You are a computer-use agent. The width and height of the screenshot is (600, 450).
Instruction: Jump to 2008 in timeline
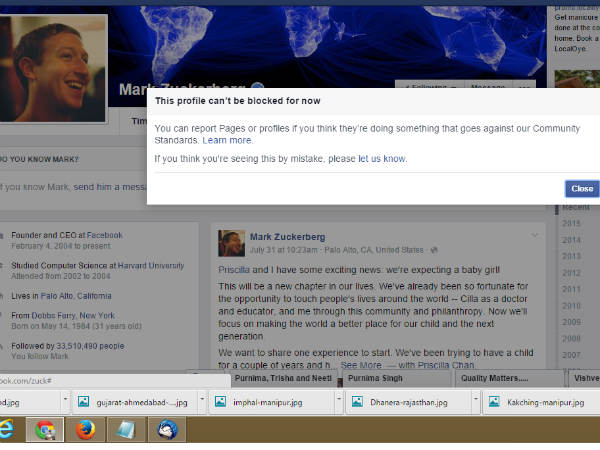(x=571, y=339)
